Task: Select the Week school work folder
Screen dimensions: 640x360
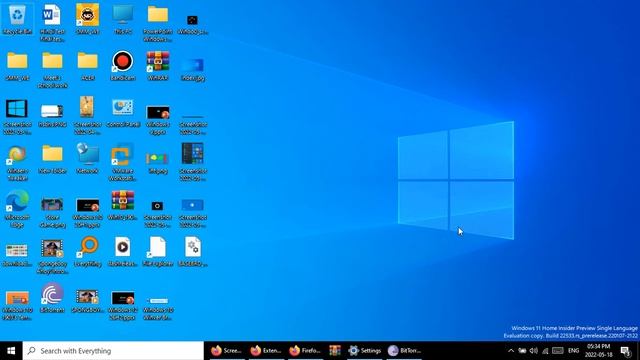Action: [52, 69]
